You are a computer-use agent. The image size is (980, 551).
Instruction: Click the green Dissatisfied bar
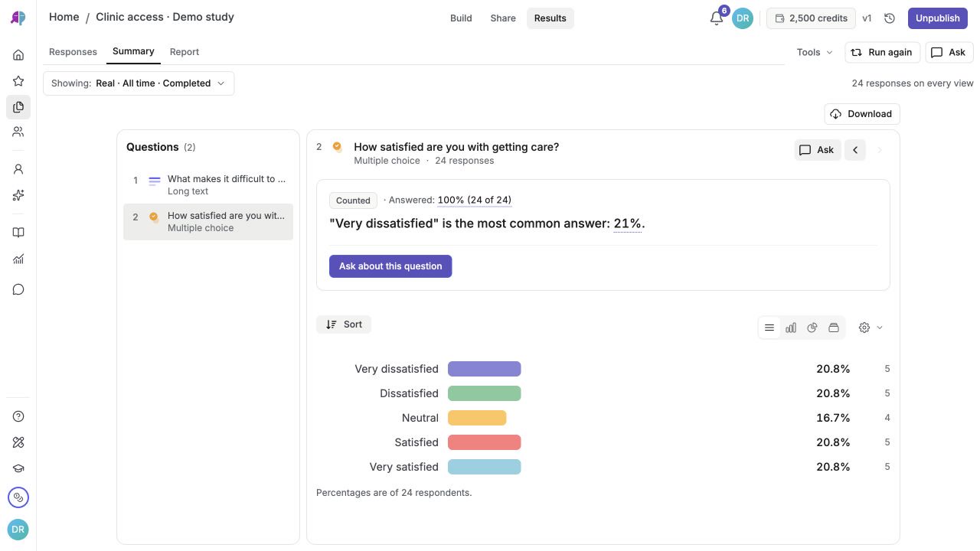(x=485, y=393)
